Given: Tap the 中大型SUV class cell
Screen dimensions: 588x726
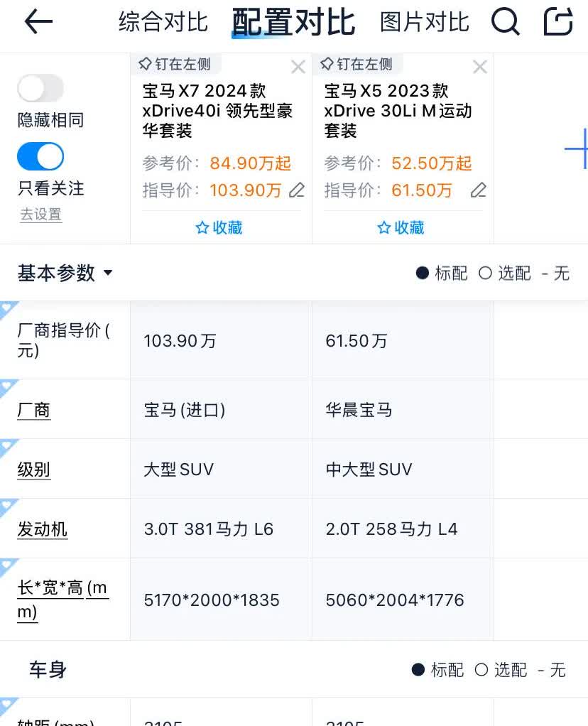Looking at the screenshot, I should [403, 469].
